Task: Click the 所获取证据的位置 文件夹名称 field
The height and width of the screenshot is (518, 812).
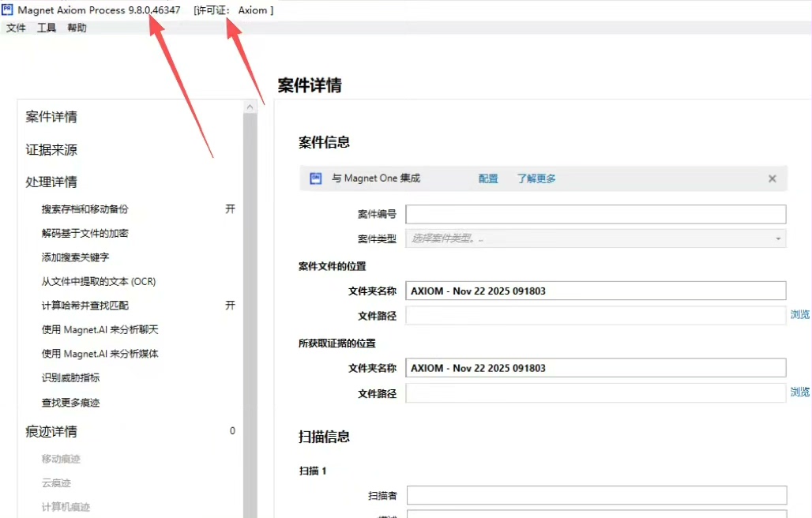Action: point(596,368)
